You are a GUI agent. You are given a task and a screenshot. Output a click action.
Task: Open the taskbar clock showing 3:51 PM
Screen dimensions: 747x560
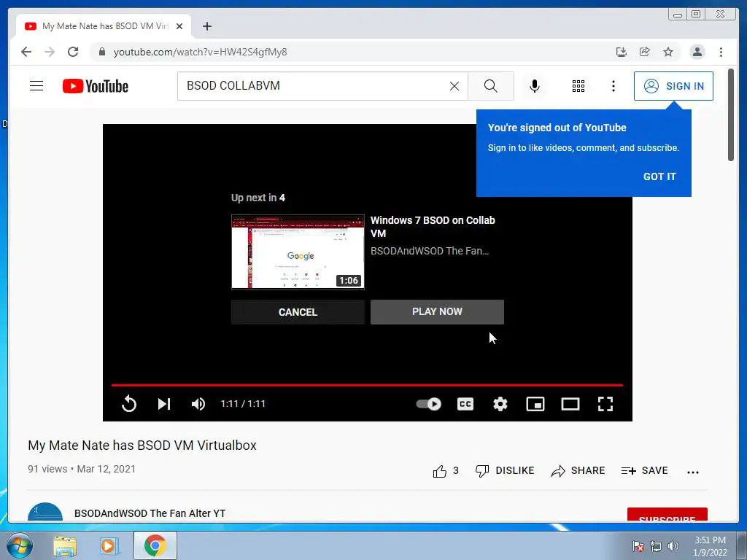pos(710,546)
